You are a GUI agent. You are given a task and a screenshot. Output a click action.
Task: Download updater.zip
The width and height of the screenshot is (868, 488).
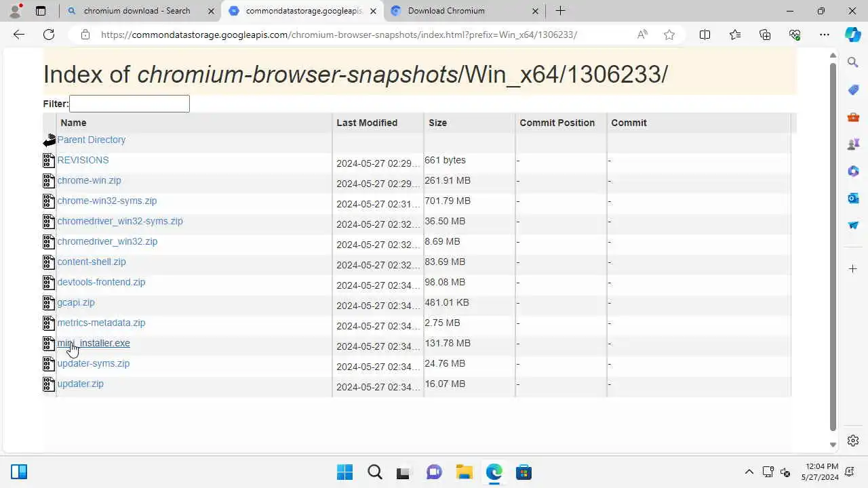(80, 384)
